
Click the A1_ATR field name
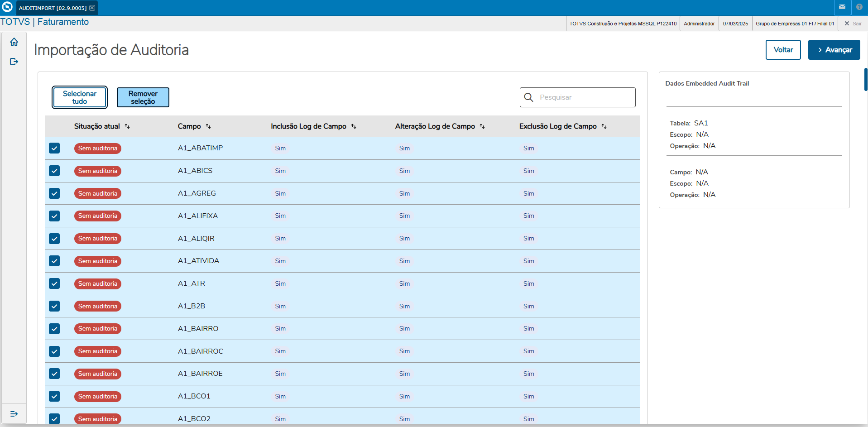(192, 283)
